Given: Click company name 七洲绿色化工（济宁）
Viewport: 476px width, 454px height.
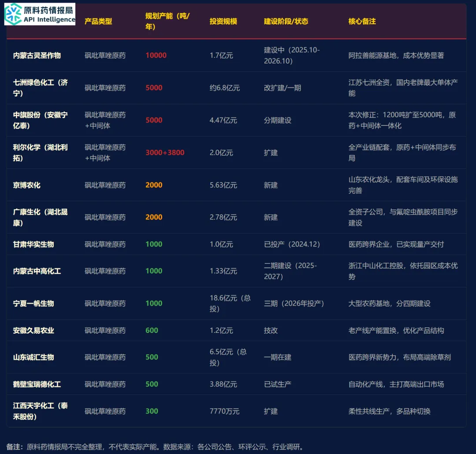Looking at the screenshot, I should pos(41,88).
